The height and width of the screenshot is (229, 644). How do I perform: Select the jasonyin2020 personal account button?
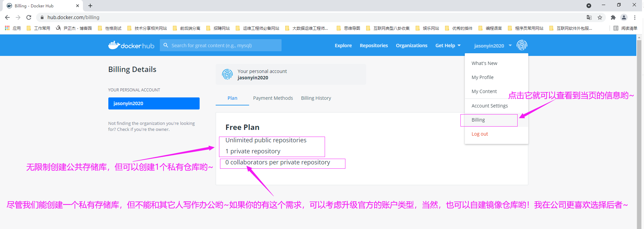click(154, 103)
